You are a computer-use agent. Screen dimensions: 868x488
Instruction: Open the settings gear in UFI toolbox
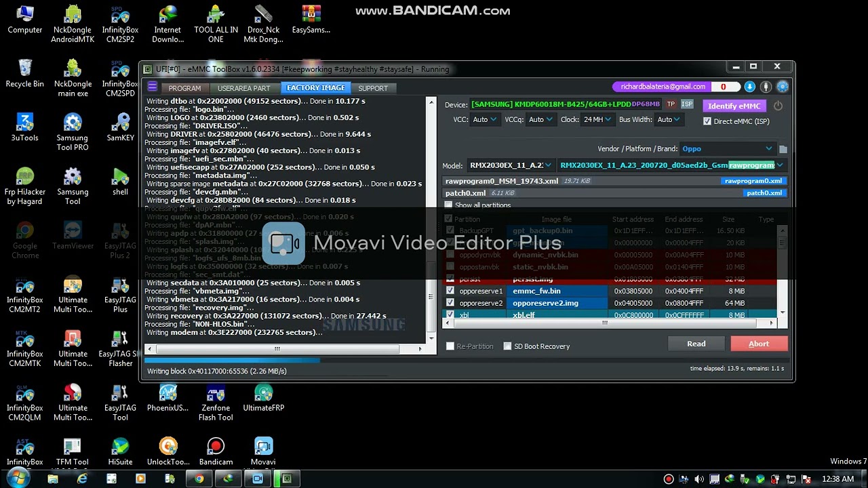pyautogui.click(x=783, y=87)
